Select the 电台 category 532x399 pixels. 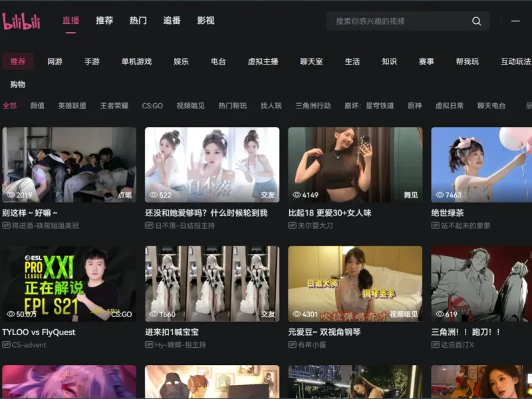pyautogui.click(x=218, y=61)
